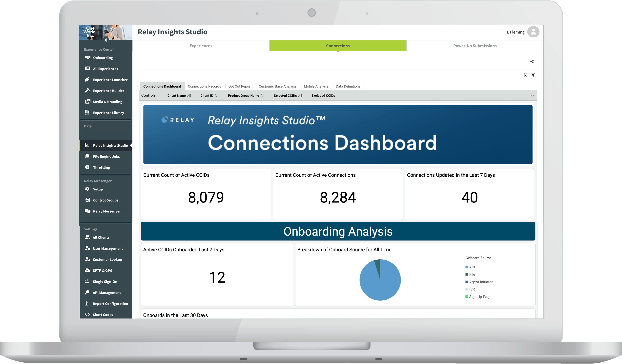Click the Media & Branding images icon
The height and width of the screenshot is (364, 622).
(x=88, y=101)
